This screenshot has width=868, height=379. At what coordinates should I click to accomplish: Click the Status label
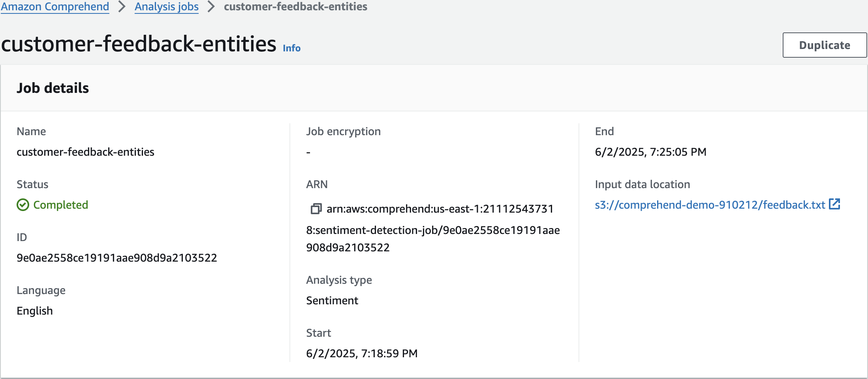[32, 184]
